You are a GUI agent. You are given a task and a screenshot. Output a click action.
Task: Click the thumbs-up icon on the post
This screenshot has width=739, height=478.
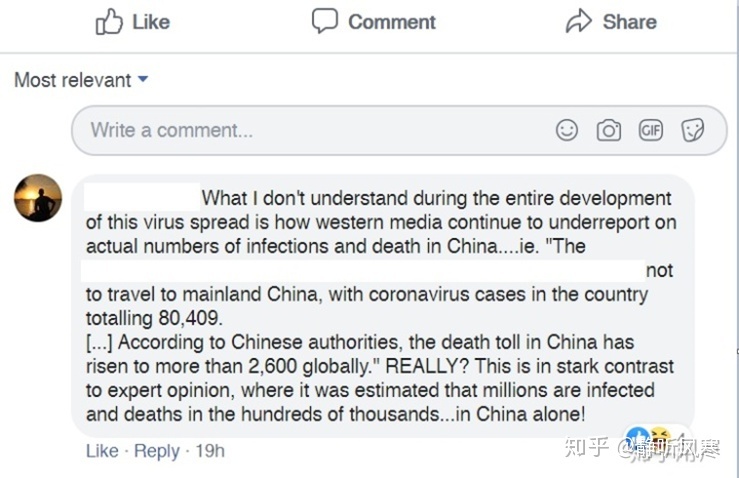[109, 22]
